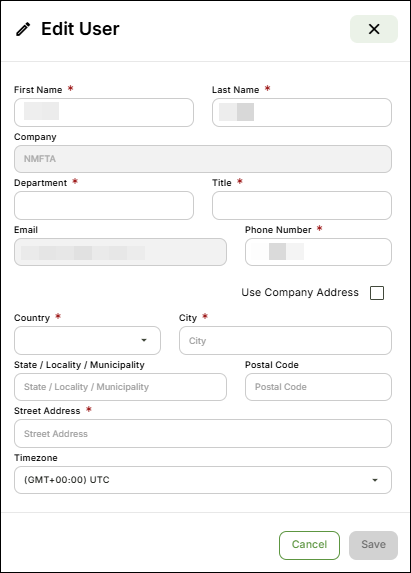Focus the First Name field
The width and height of the screenshot is (411, 573).
point(104,113)
